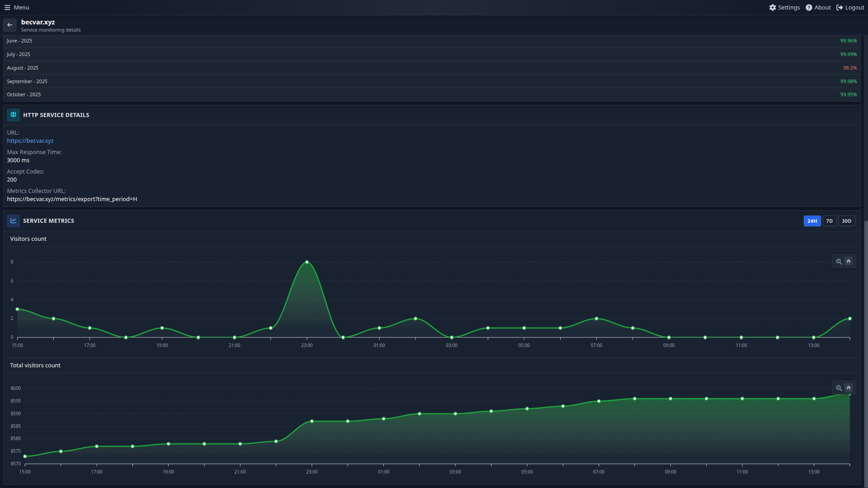The width and height of the screenshot is (868, 488).
Task: Click the globe icon beside HTTP Service Details
Action: [x=13, y=115]
